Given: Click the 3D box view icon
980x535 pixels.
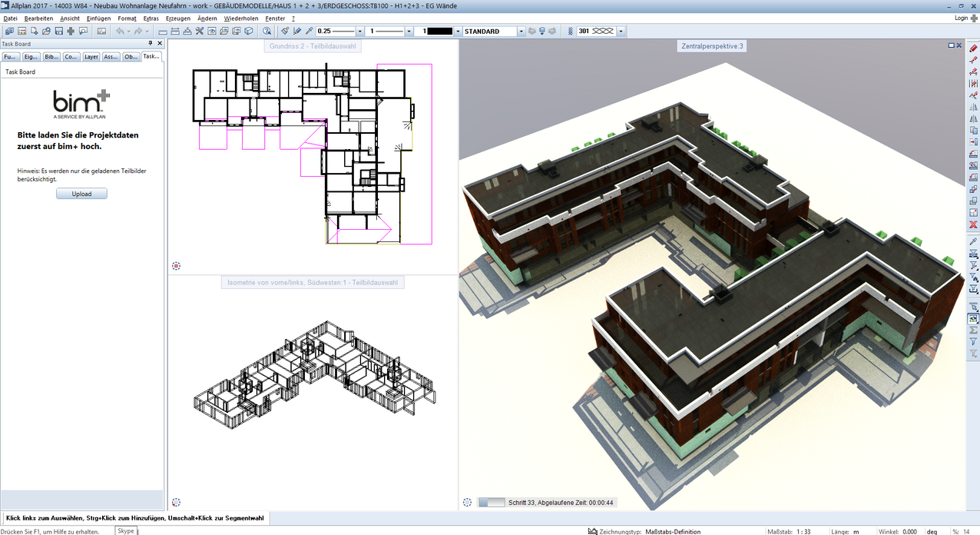Looking at the screenshot, I should tap(249, 32).
